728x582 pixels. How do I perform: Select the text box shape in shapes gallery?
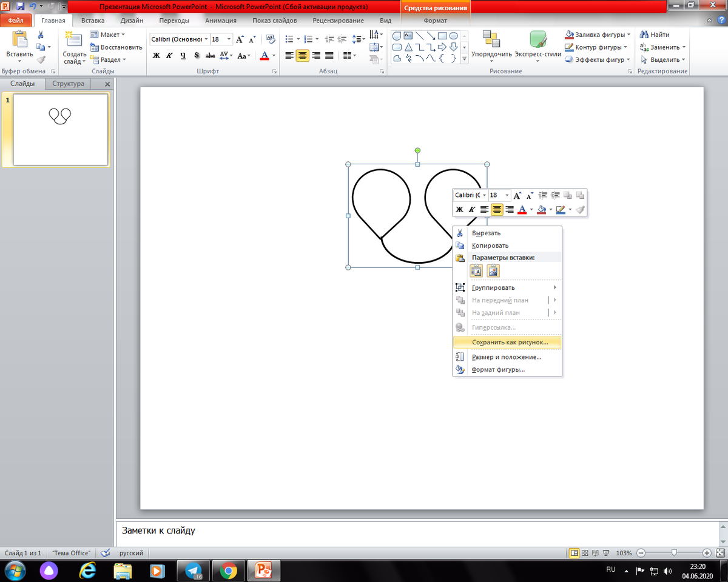409,35
